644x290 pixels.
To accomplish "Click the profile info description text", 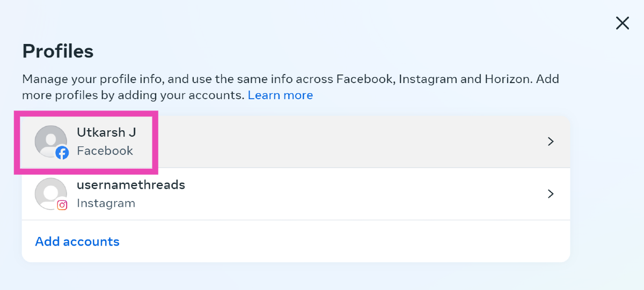I will (x=290, y=79).
